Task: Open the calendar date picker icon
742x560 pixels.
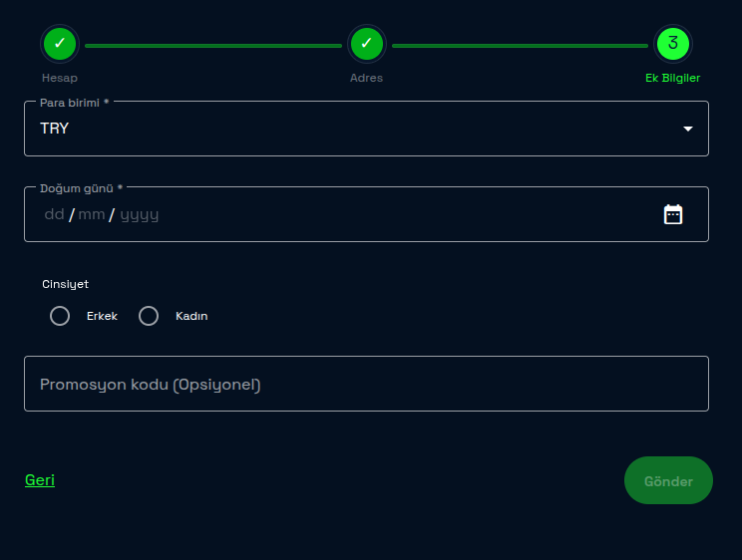Action: click(x=673, y=214)
